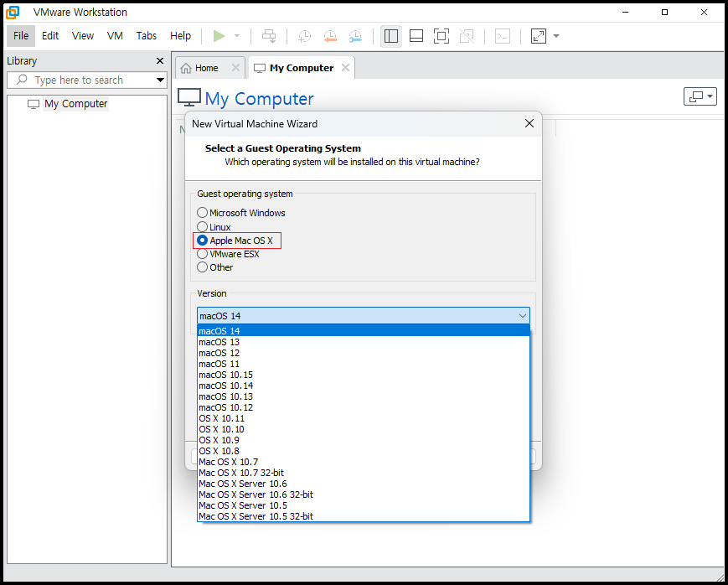Screen dimensions: 728x585
Task: Choose Mac OS X 10.7 32-bit entry
Action: coord(364,473)
